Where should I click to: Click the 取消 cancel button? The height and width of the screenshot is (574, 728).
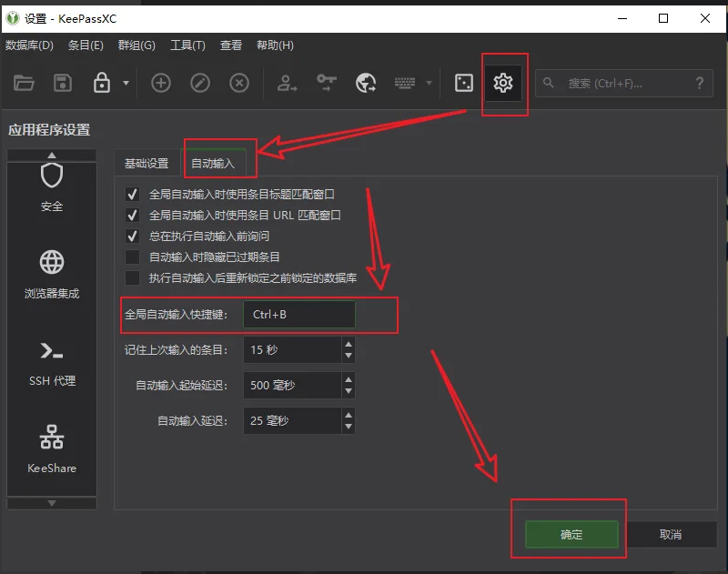click(671, 535)
